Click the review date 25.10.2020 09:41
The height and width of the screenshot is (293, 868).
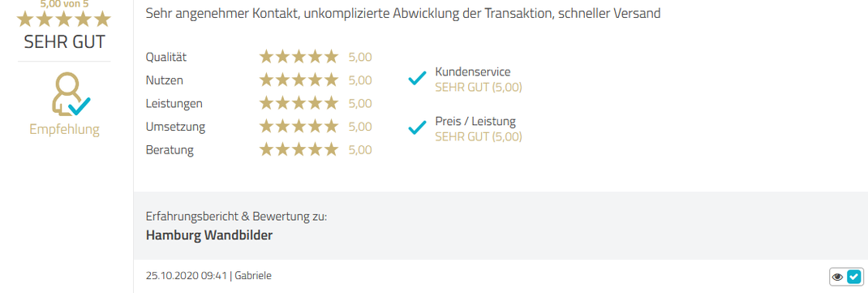coord(187,276)
